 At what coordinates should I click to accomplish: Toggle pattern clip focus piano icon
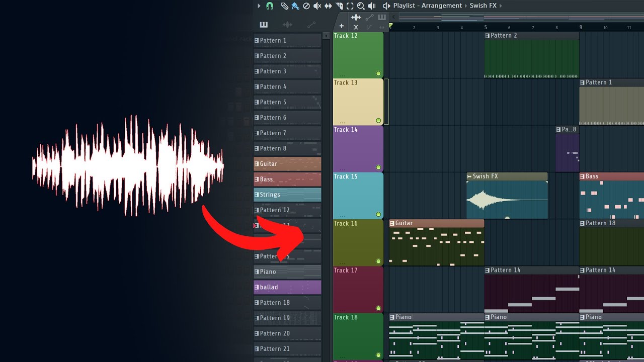click(382, 18)
